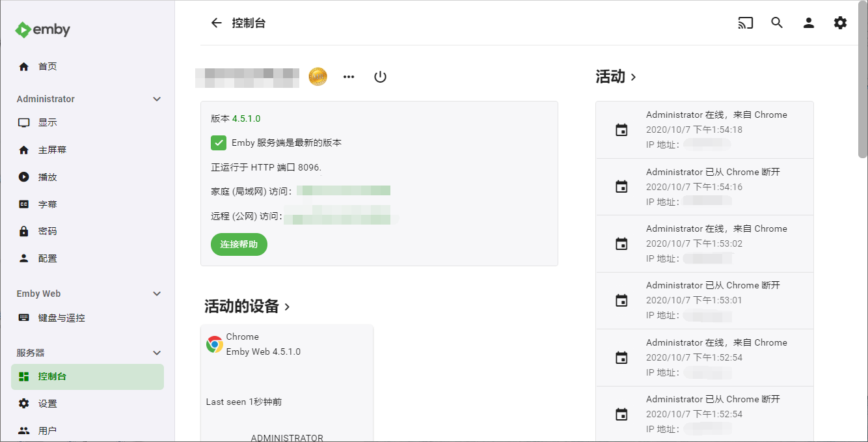Open 主屏幕 home screen settings
868x442 pixels.
tap(87, 150)
